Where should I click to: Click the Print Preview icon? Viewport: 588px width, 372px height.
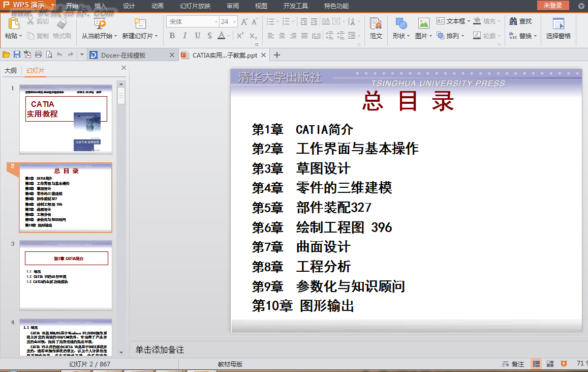click(49, 55)
